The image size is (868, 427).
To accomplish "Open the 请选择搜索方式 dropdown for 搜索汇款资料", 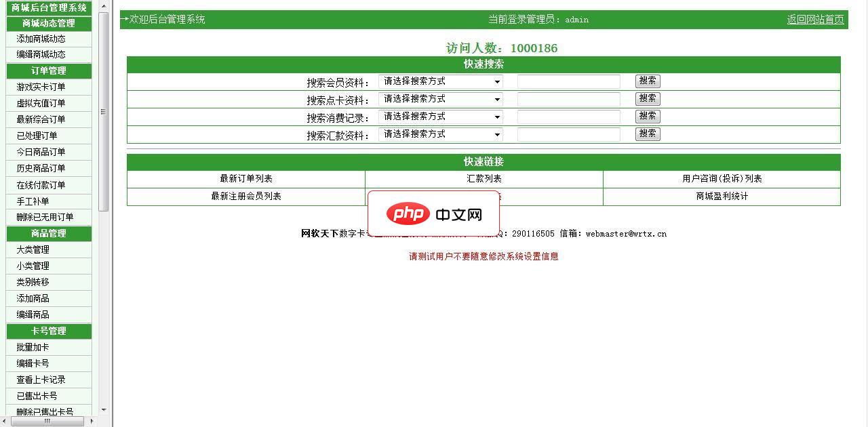I will point(440,134).
